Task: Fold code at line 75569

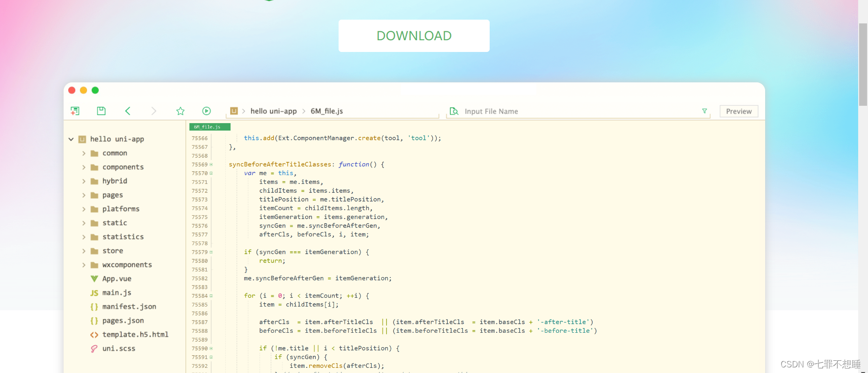Action: click(211, 164)
